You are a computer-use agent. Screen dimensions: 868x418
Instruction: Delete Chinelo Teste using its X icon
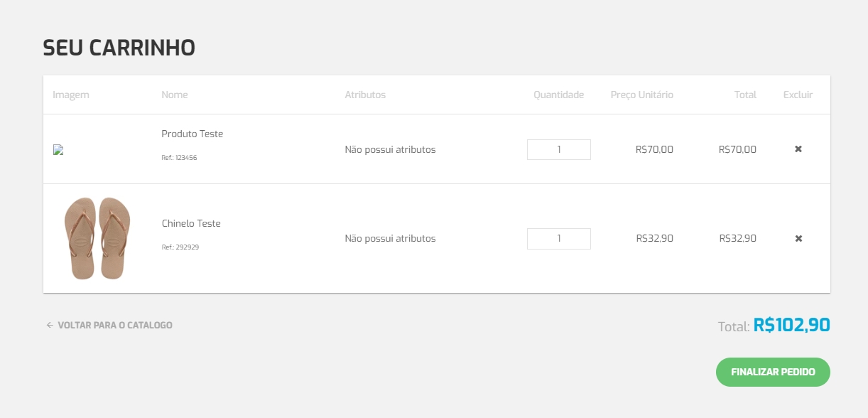click(x=798, y=239)
